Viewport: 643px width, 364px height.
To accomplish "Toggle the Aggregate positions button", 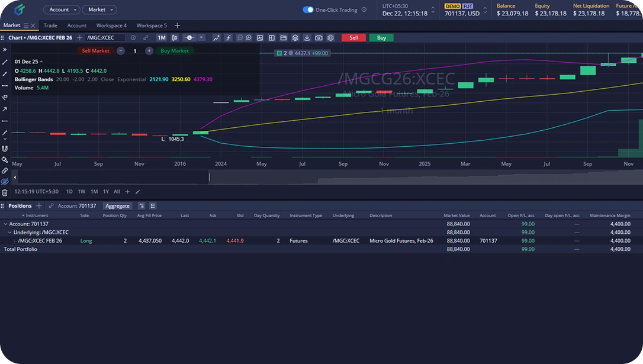I will click(x=117, y=206).
